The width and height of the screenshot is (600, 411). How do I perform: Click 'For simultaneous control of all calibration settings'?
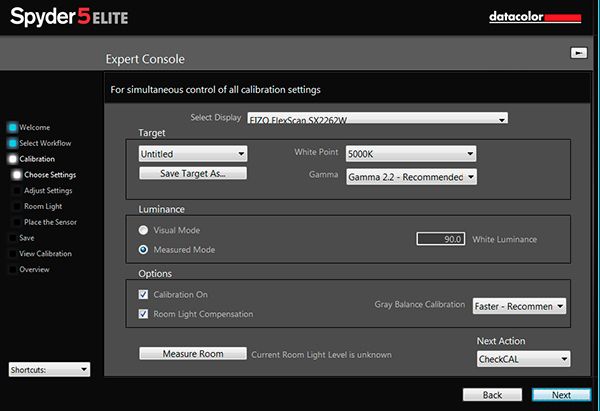pos(215,90)
